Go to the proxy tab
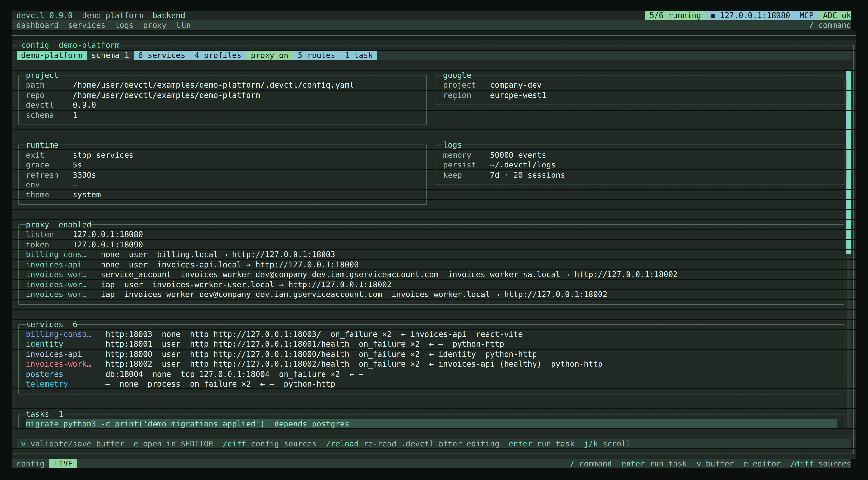Image resolution: width=868 pixels, height=480 pixels. pos(155,25)
